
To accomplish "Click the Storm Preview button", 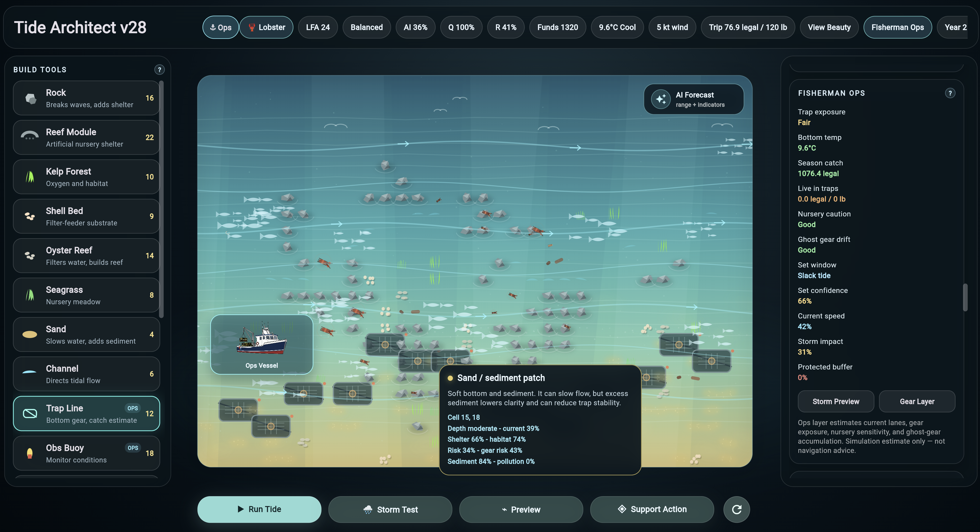I will click(x=835, y=401).
